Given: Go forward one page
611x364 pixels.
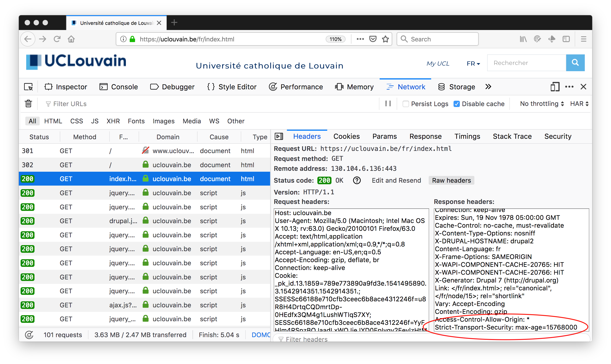Looking at the screenshot, I should pos(43,39).
